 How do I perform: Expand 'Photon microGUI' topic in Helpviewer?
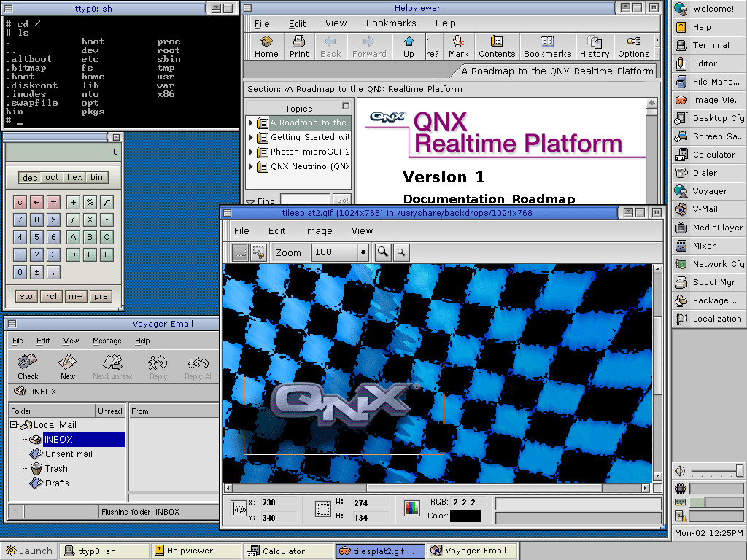[x=251, y=152]
